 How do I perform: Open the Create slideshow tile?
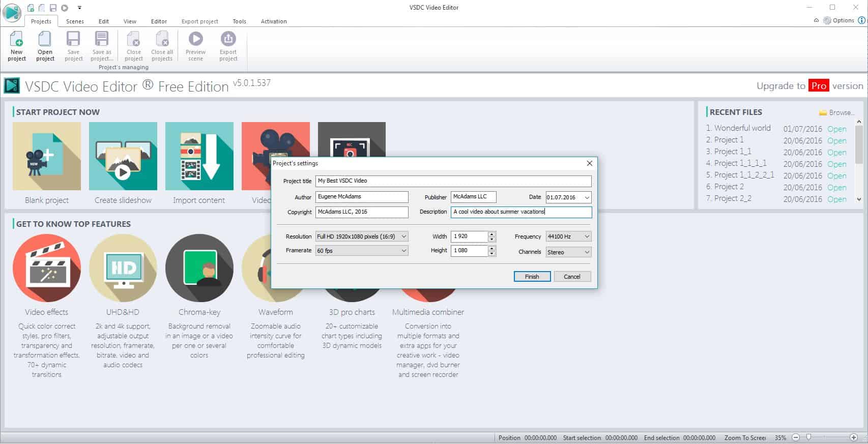[123, 156]
